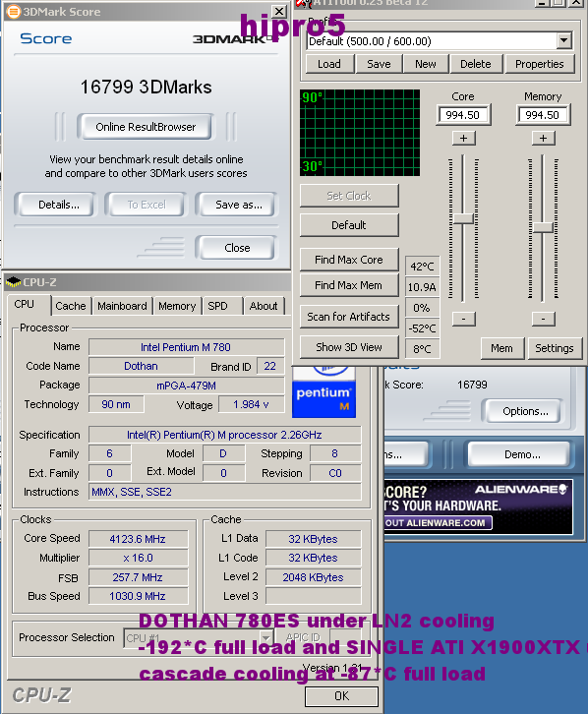Image resolution: width=588 pixels, height=714 pixels.
Task: Click the Core clock slider handle
Action: (463, 218)
